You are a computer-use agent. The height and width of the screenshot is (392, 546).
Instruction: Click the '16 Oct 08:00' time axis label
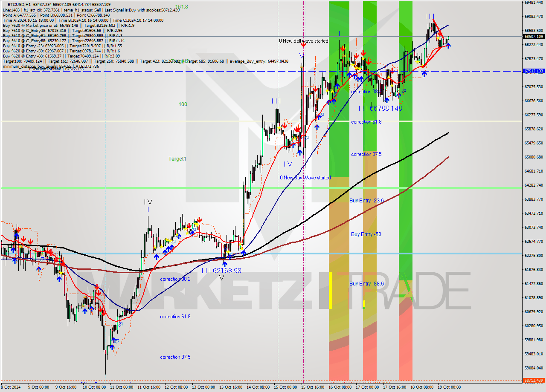339,387
